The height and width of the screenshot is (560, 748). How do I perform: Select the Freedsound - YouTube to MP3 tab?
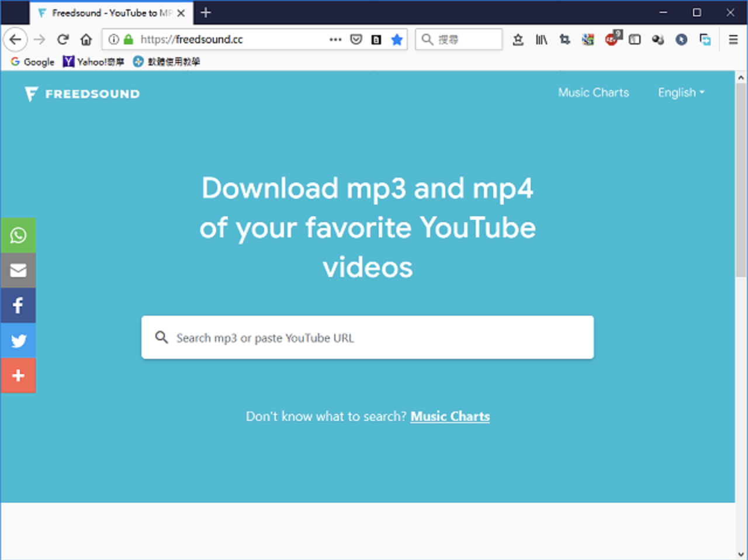[110, 13]
